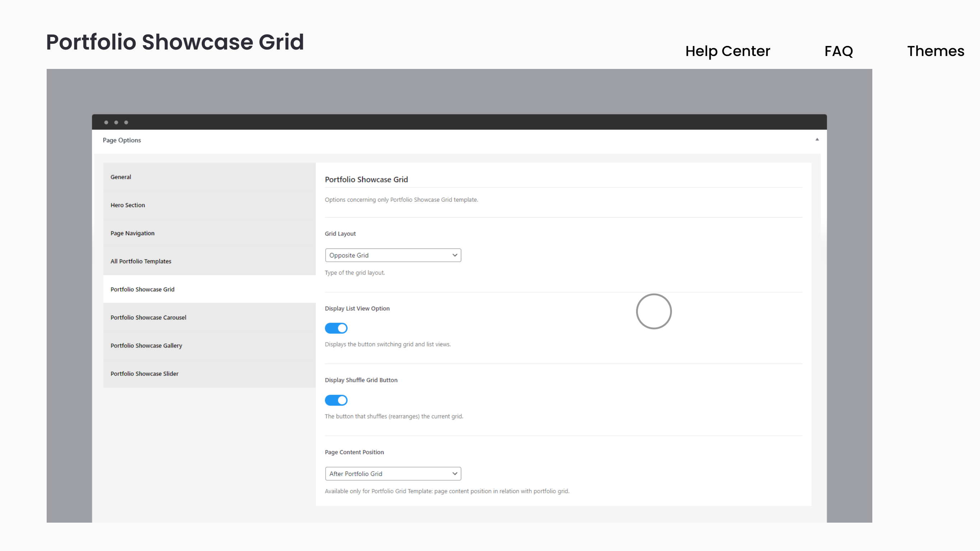Click the 'The button that shuffles (rearranges)' description
This screenshot has width=980, height=551.
394,416
